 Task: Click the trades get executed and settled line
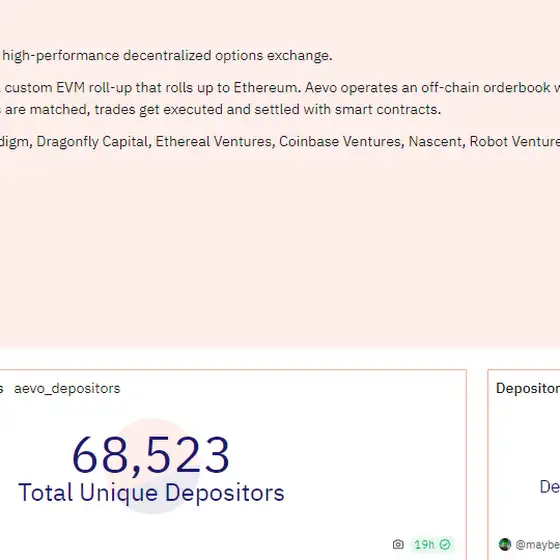tap(268, 109)
